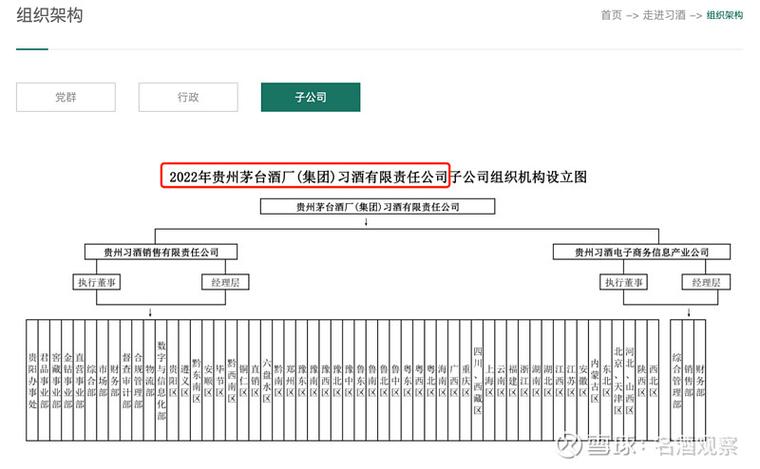This screenshot has width=760, height=469.
Task: Click the 合规管理部 column
Action: (x=139, y=380)
